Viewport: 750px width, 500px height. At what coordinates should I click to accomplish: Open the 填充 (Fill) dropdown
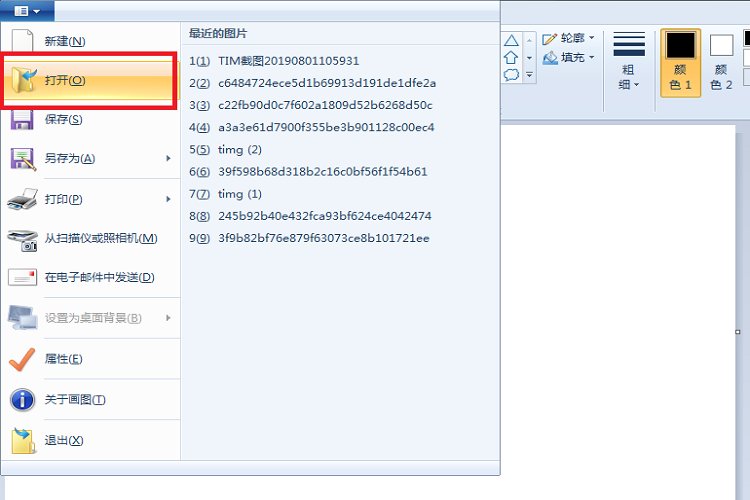[568, 58]
